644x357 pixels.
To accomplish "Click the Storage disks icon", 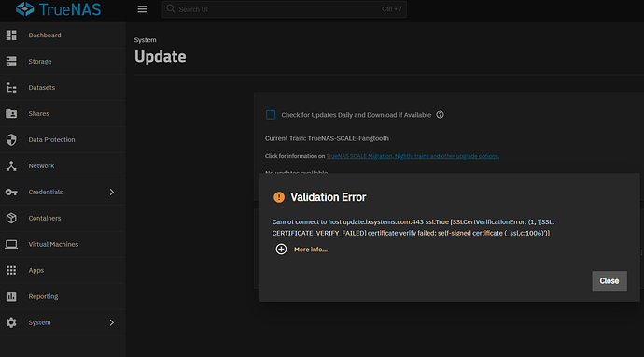I will 11,62.
